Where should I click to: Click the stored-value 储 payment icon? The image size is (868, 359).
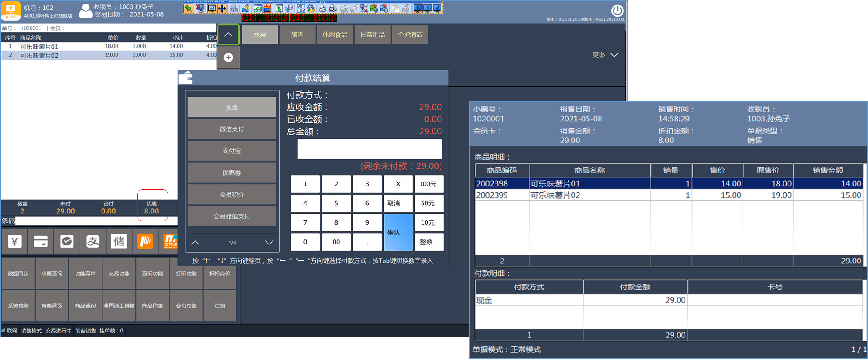119,242
